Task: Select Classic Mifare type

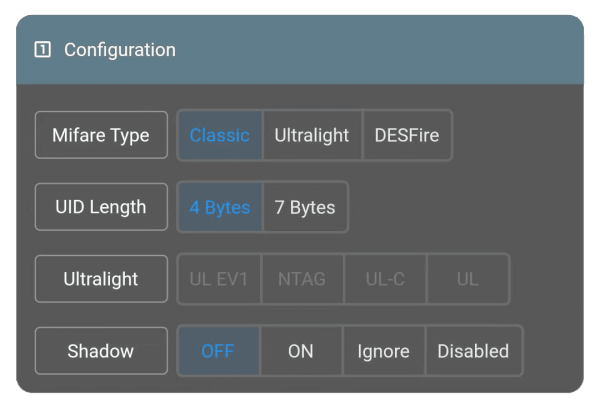Action: (x=220, y=136)
